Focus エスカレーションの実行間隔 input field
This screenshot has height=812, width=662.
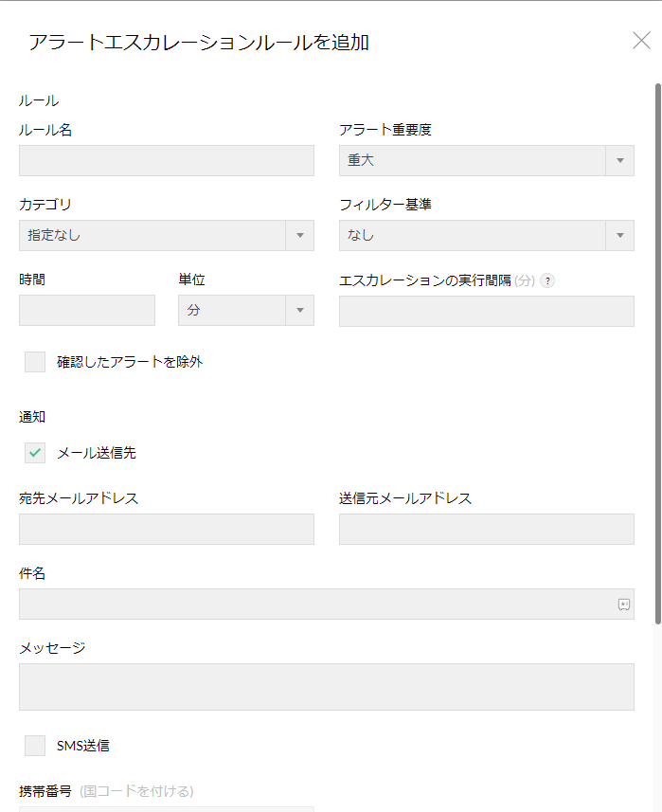pyautogui.click(x=486, y=311)
